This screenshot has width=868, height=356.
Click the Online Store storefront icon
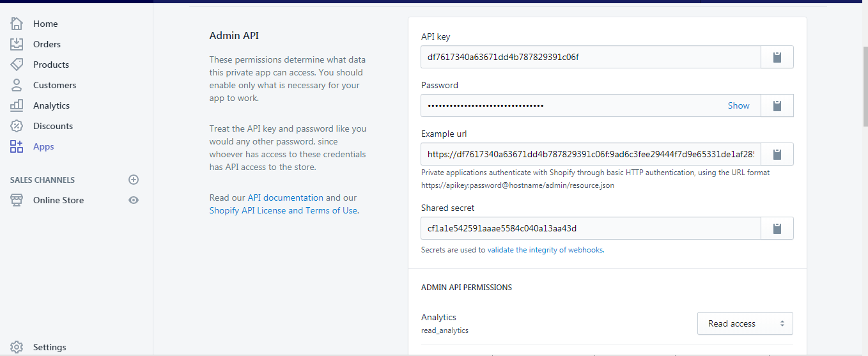[x=17, y=200]
